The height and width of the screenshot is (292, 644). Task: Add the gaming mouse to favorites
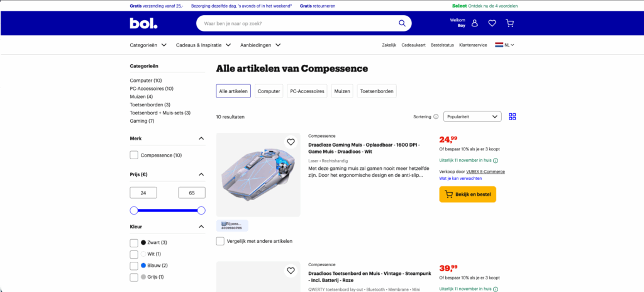[x=291, y=142]
